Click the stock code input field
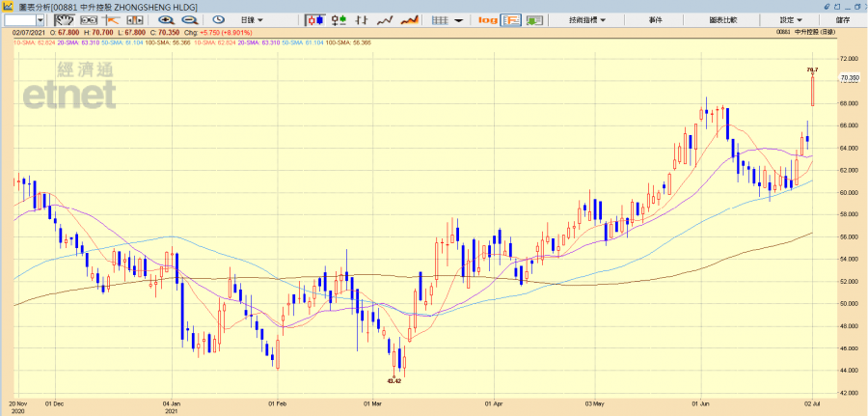This screenshot has width=868, height=416. tap(18, 19)
